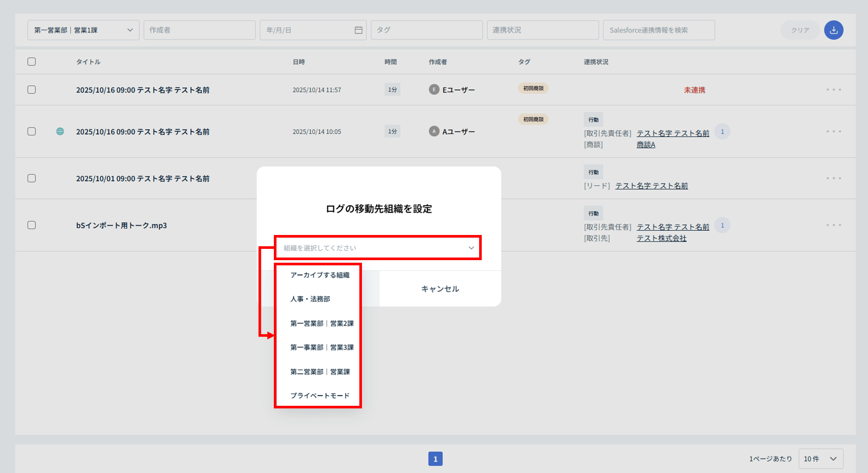Viewport: 868px width, 473px height.
Task: Open the 第一営業部｜営業1課 organization filter
Action: (83, 30)
